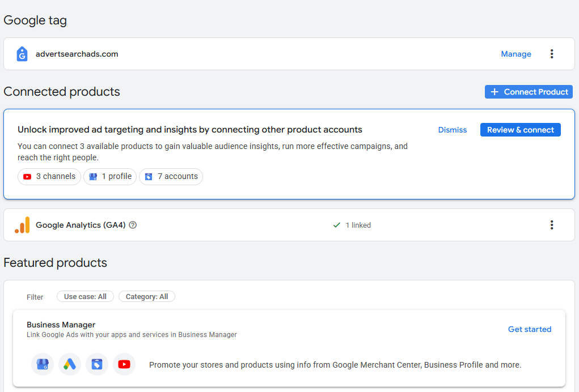Viewport: 579px width, 392px height.
Task: Click the YouTube icon in Business Manager card
Action: (x=124, y=364)
